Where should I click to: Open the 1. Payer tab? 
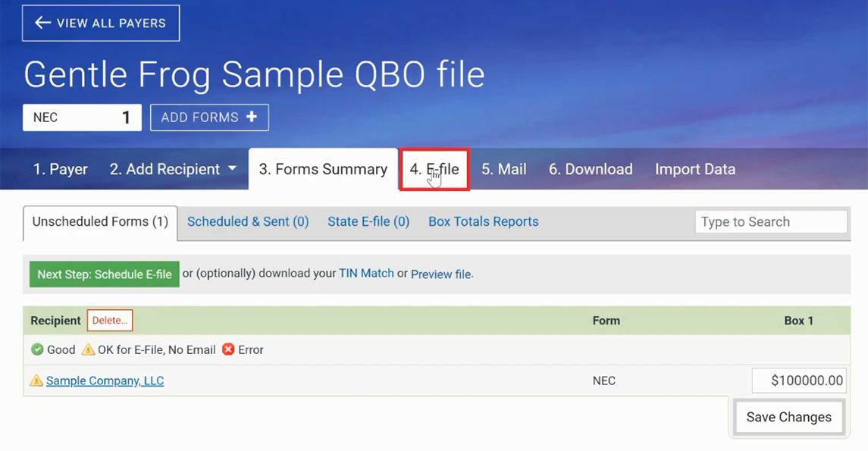pos(61,169)
